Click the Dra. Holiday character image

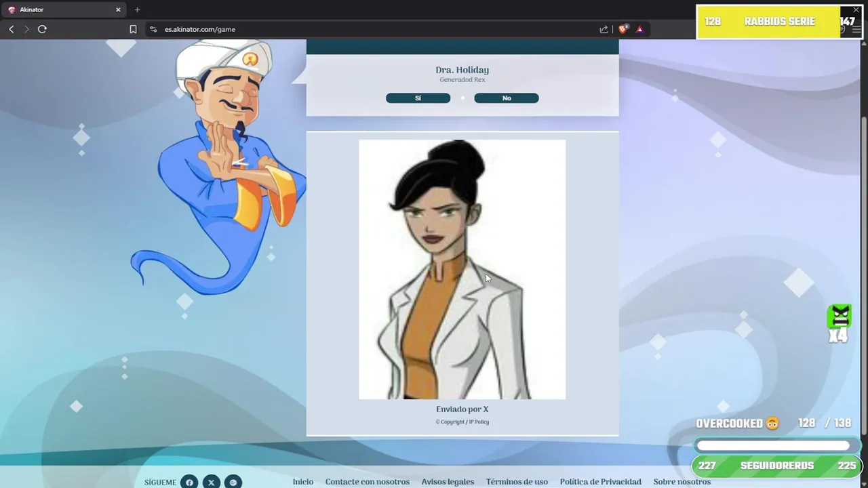pos(462,269)
